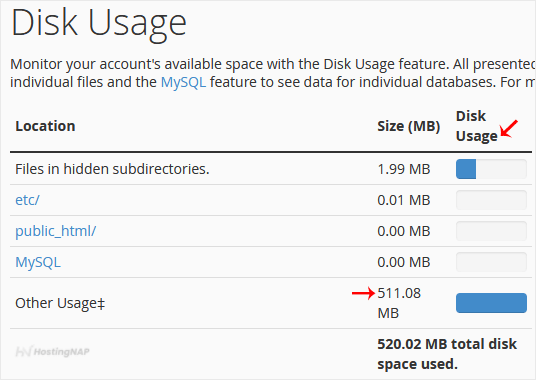Click the Files in hidden subdirectories row
The width and height of the screenshot is (536, 380).
tap(271, 169)
